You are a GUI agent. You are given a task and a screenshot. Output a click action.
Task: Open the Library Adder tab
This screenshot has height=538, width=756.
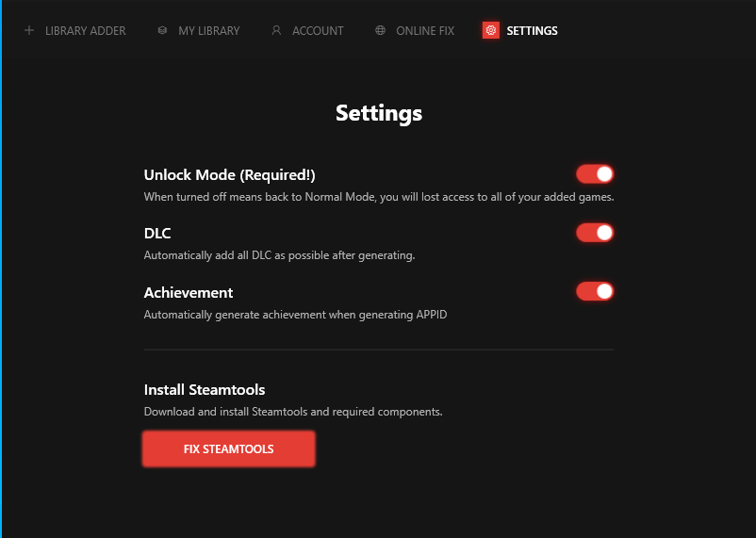85,31
